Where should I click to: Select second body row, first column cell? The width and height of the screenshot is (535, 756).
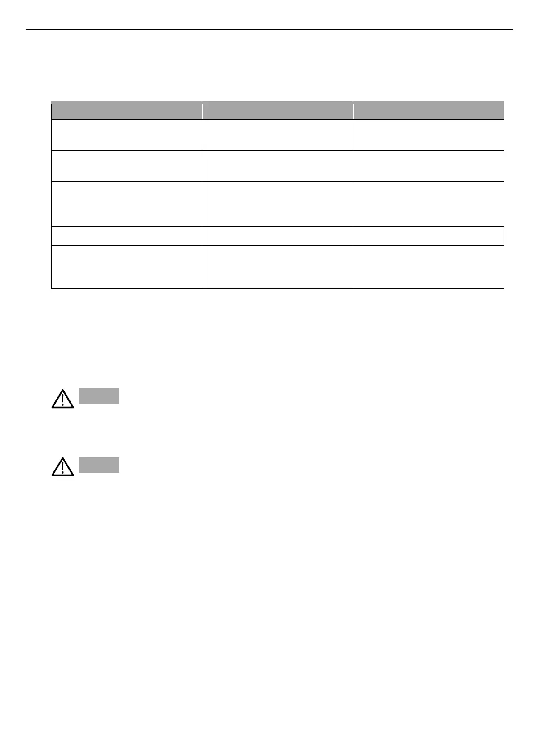point(127,166)
